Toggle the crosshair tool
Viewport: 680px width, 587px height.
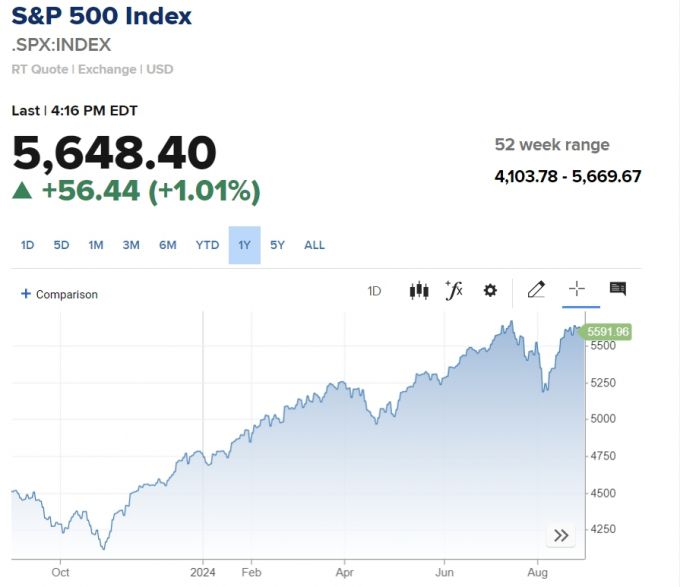click(x=577, y=290)
